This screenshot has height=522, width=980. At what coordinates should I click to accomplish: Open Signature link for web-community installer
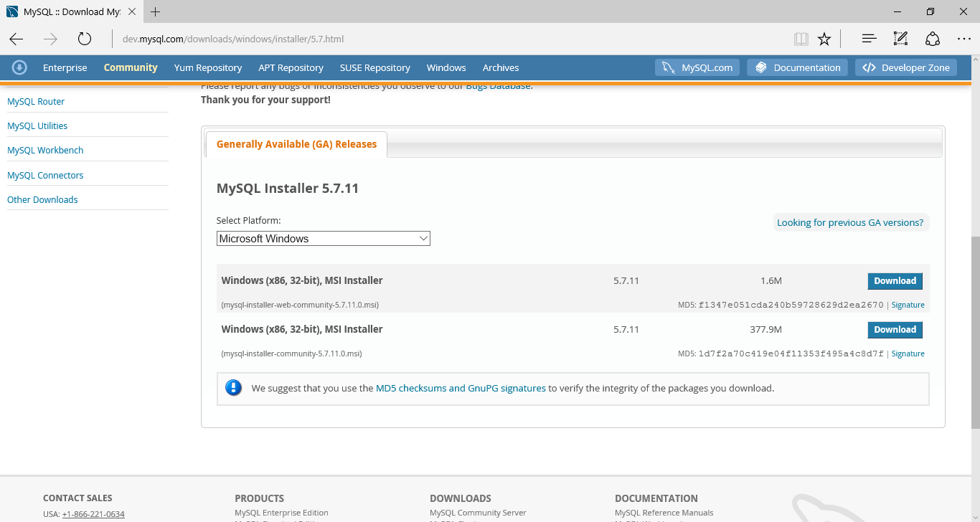[x=908, y=305]
